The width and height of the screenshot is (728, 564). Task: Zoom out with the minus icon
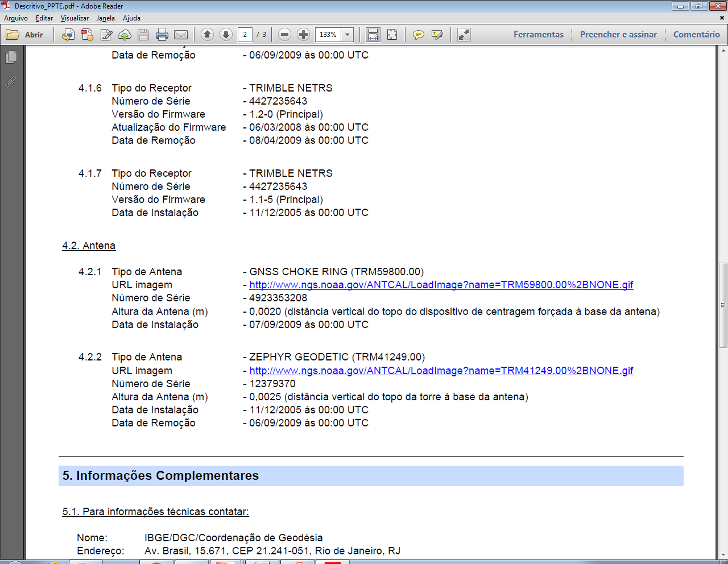pos(285,35)
